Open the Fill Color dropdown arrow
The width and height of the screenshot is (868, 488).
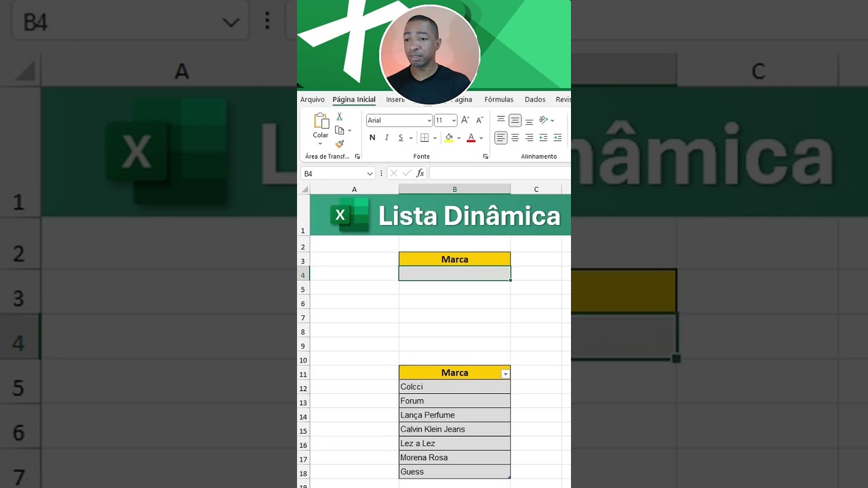(x=458, y=138)
